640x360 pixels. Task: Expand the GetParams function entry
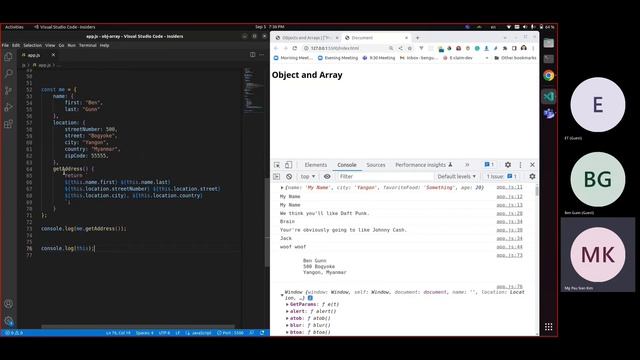click(x=287, y=304)
